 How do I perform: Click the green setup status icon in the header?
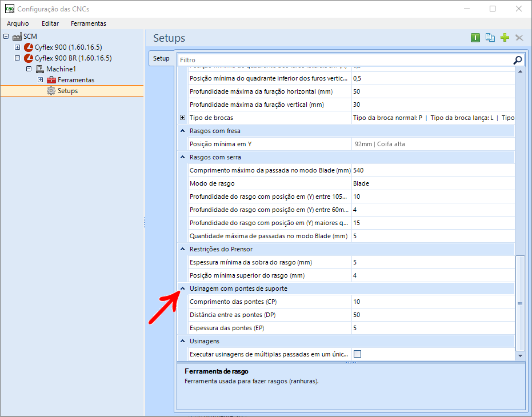(x=475, y=38)
